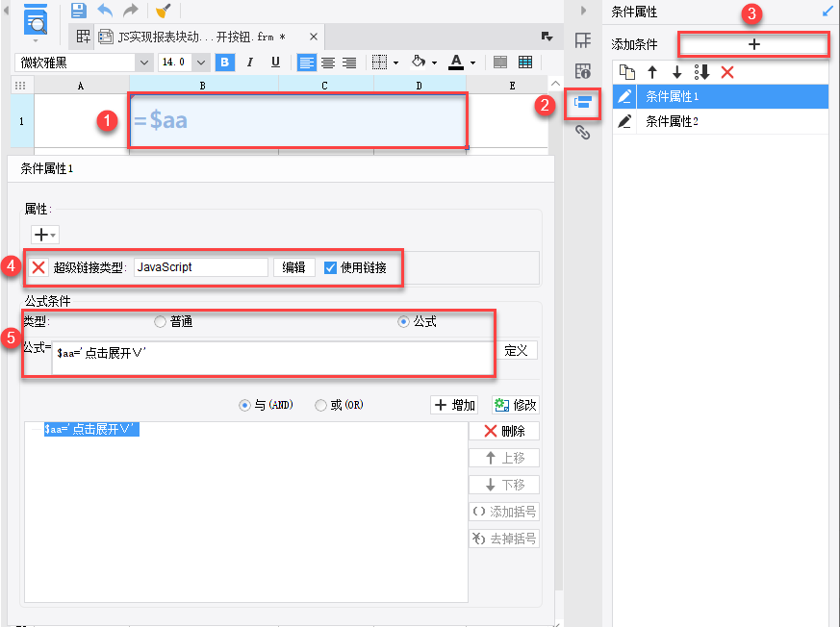Select 公式 type radio button

pyautogui.click(x=403, y=322)
